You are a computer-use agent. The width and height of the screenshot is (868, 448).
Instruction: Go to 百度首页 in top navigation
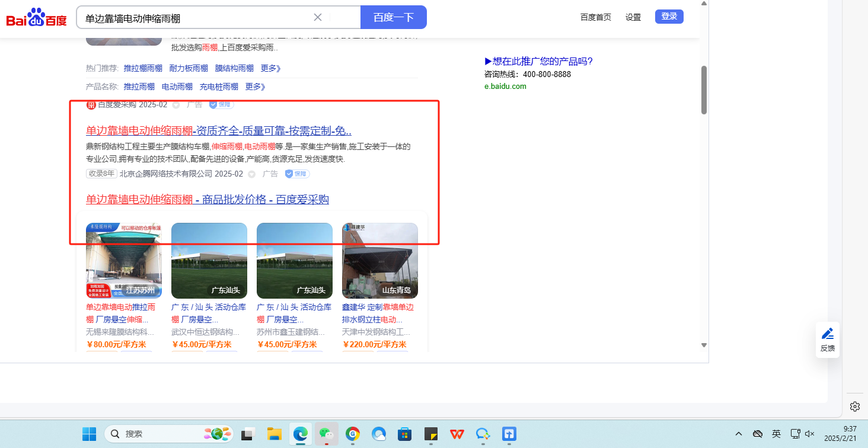coord(595,17)
